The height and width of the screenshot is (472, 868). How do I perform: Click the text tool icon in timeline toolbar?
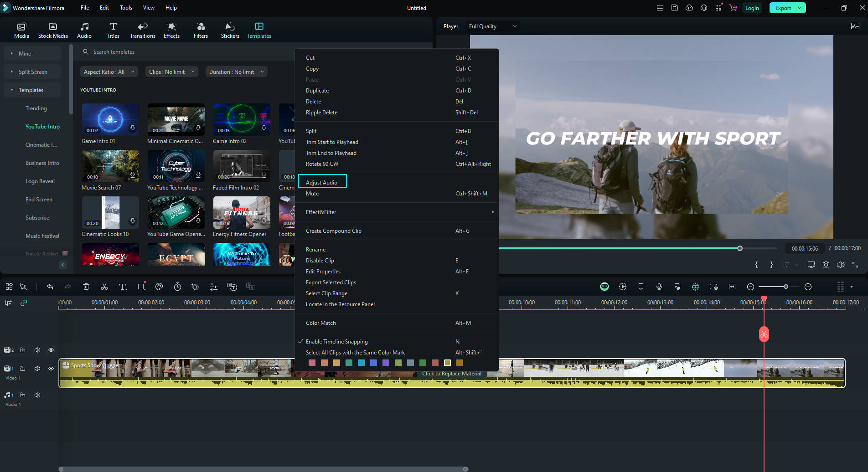click(x=123, y=287)
